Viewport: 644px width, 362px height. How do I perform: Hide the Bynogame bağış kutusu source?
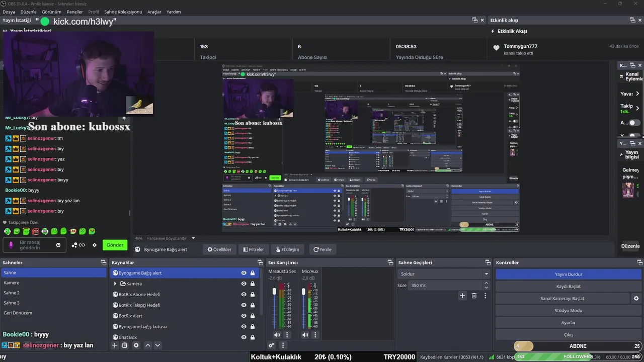(x=244, y=327)
